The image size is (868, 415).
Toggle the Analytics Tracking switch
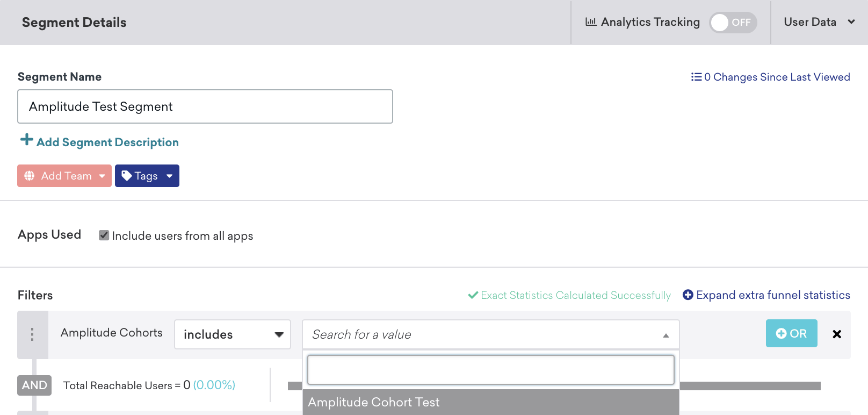click(733, 23)
